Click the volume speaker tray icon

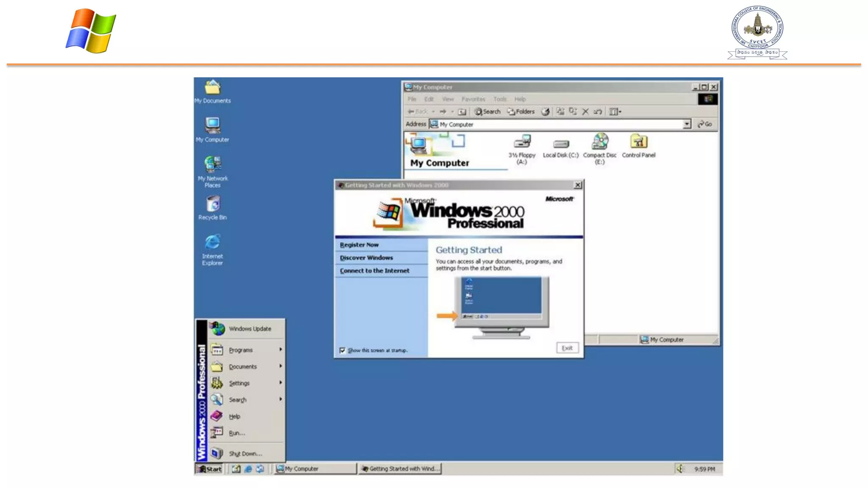[x=680, y=469]
